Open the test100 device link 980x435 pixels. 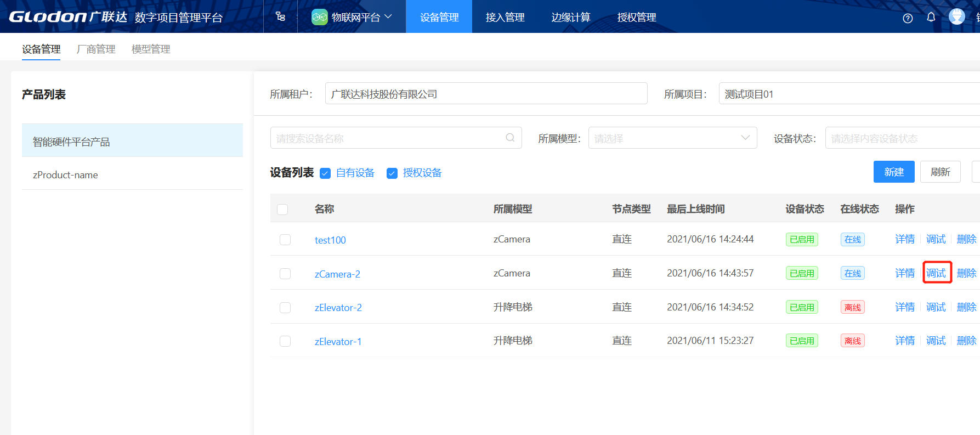pyautogui.click(x=330, y=240)
